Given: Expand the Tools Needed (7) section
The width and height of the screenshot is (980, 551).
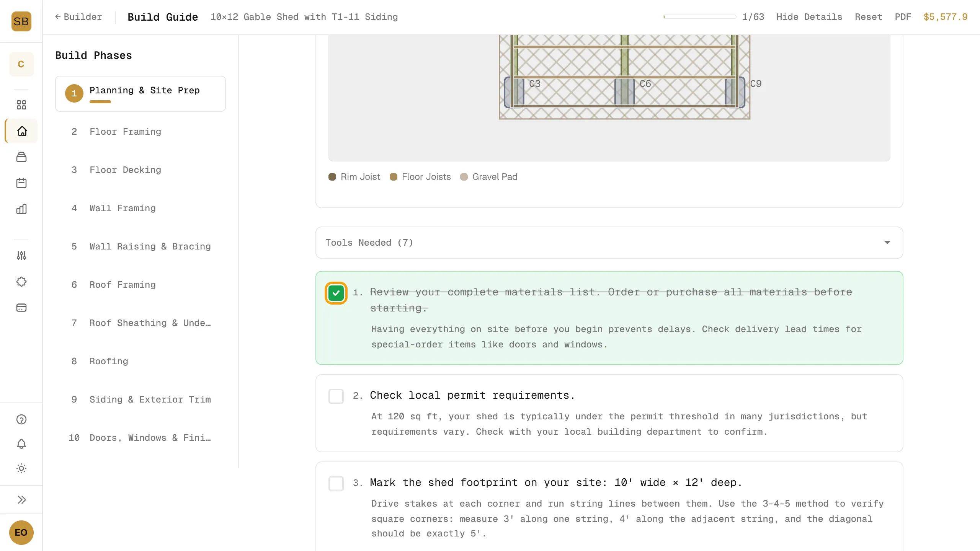Looking at the screenshot, I should (609, 243).
